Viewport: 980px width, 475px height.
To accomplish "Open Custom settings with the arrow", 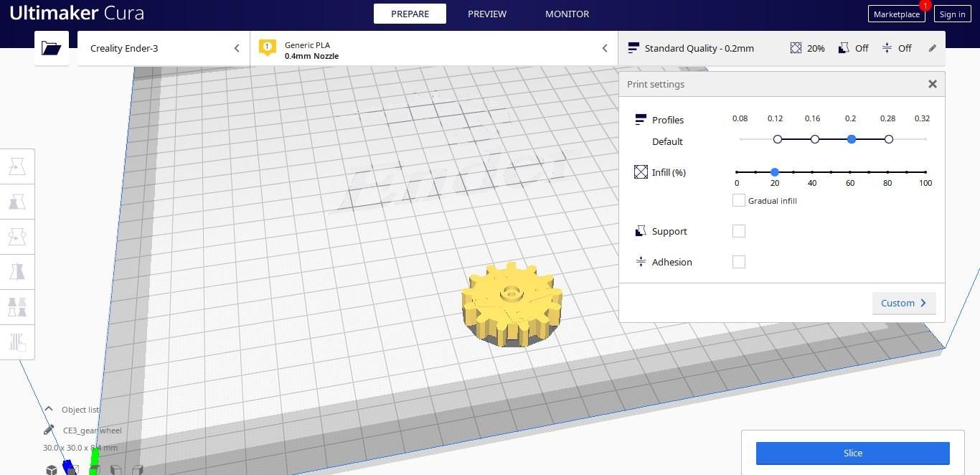I will pos(904,303).
